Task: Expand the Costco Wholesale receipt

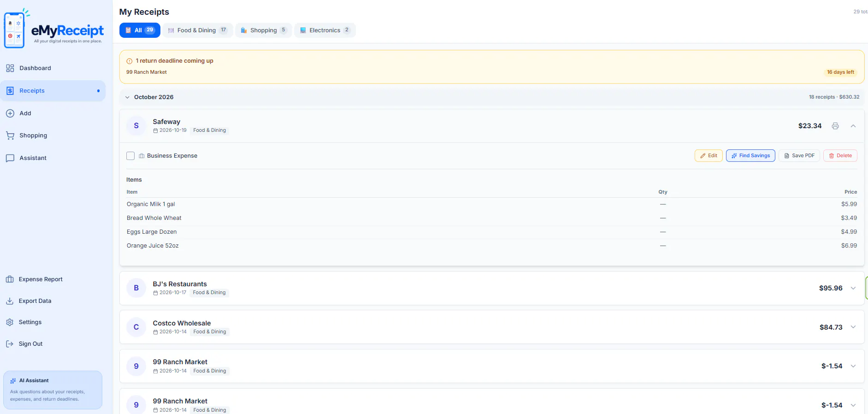Action: (853, 327)
